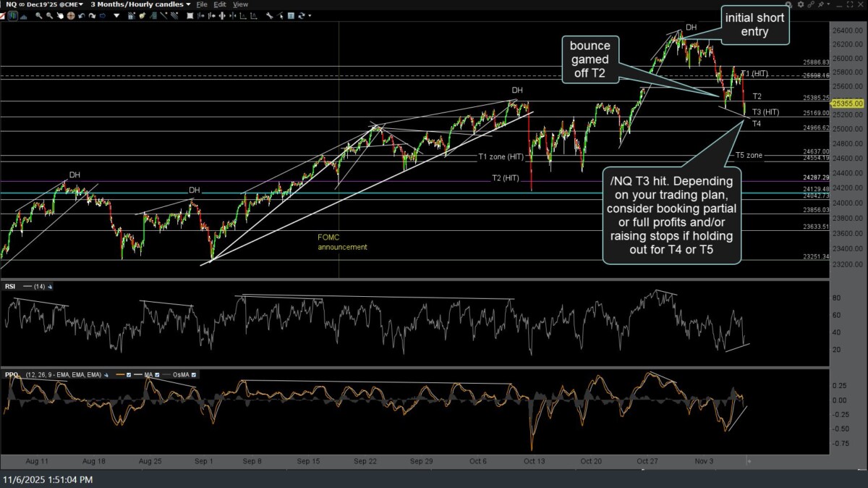Click the PPO indicator label
Image resolution: width=868 pixels, height=488 pixels.
tap(12, 374)
